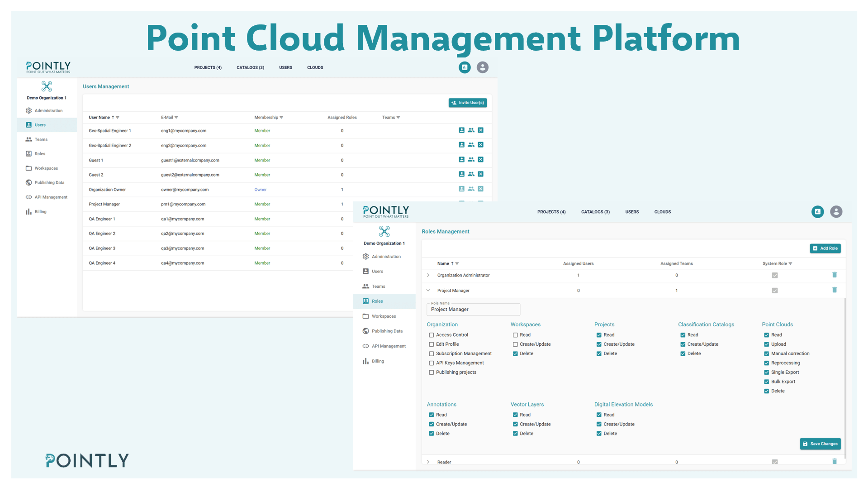The width and height of the screenshot is (868, 487).
Task: Click the Project Manager role trash icon
Action: coord(835,290)
